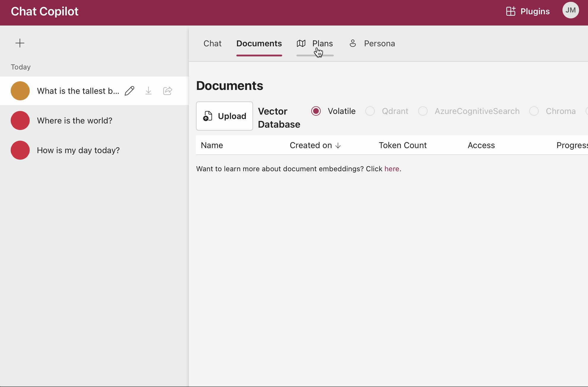The image size is (588, 387).
Task: Switch to the Chat tab
Action: [212, 44]
